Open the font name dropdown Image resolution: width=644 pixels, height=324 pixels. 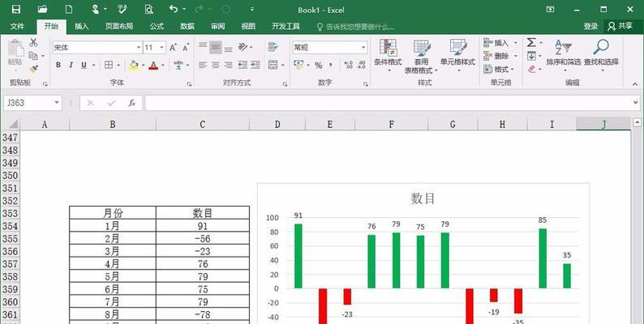click(139, 48)
